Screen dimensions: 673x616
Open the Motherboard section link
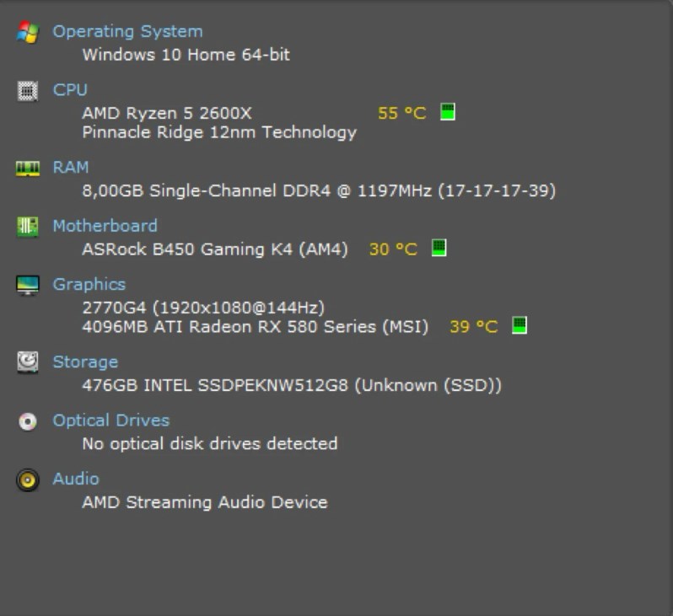pyautogui.click(x=105, y=226)
